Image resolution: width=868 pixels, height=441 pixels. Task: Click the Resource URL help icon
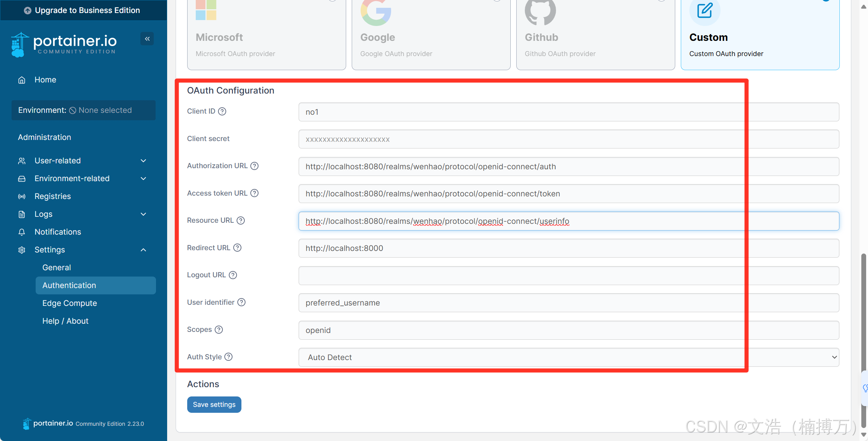241,220
